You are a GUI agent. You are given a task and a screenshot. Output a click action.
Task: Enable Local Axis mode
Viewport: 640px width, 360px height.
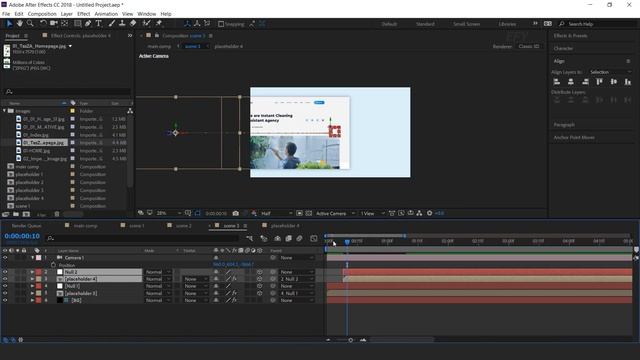click(x=187, y=24)
